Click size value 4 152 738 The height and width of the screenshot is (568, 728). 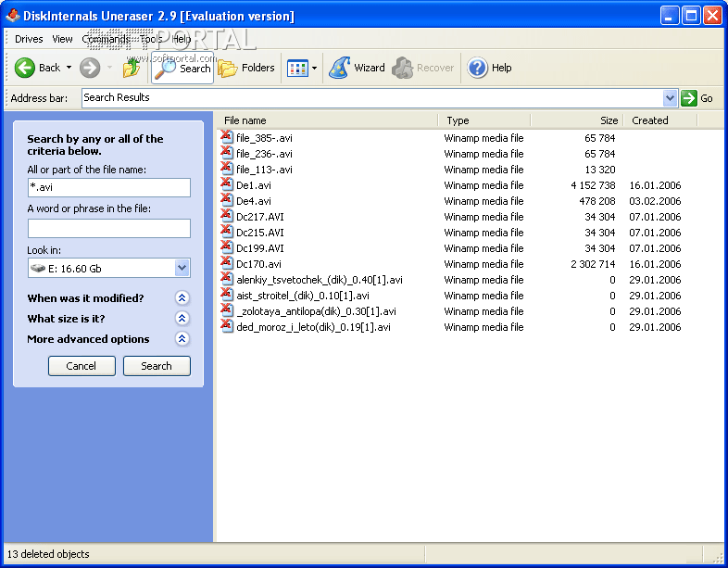(593, 185)
